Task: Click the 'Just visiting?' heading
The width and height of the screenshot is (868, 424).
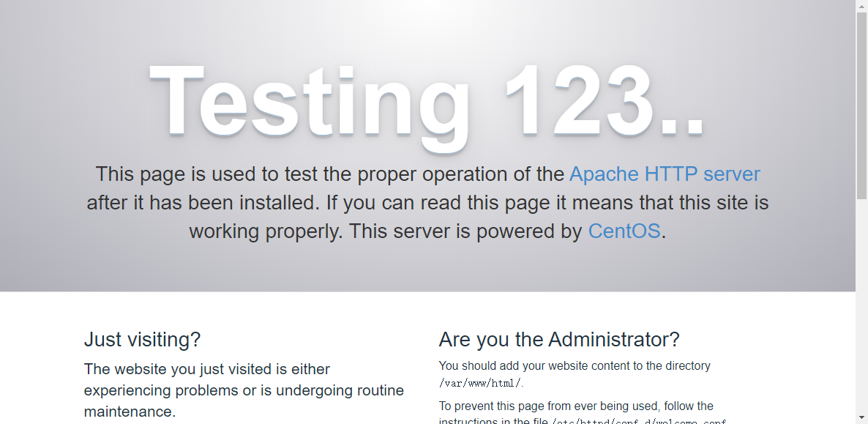Action: pos(142,339)
